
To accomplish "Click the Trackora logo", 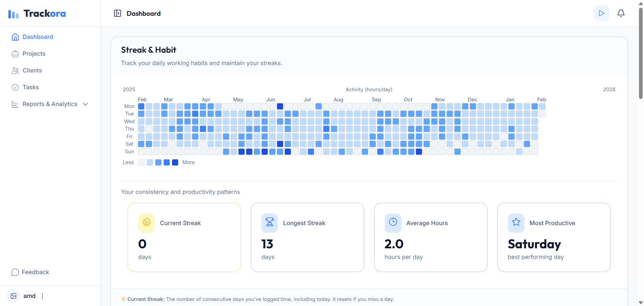I will [37, 13].
